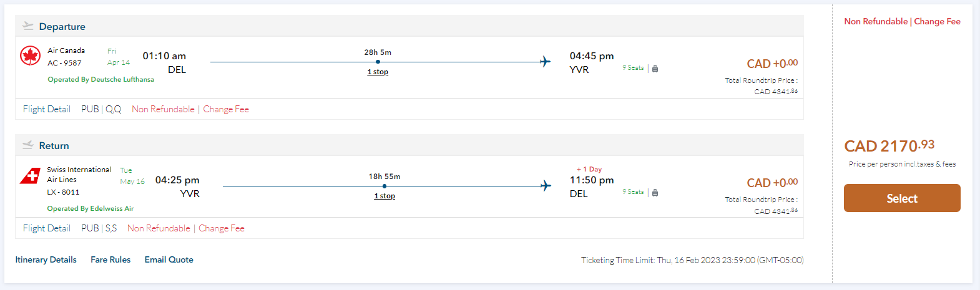The height and width of the screenshot is (290, 980).
Task: Expand the return 1 stop details
Action: [x=385, y=196]
